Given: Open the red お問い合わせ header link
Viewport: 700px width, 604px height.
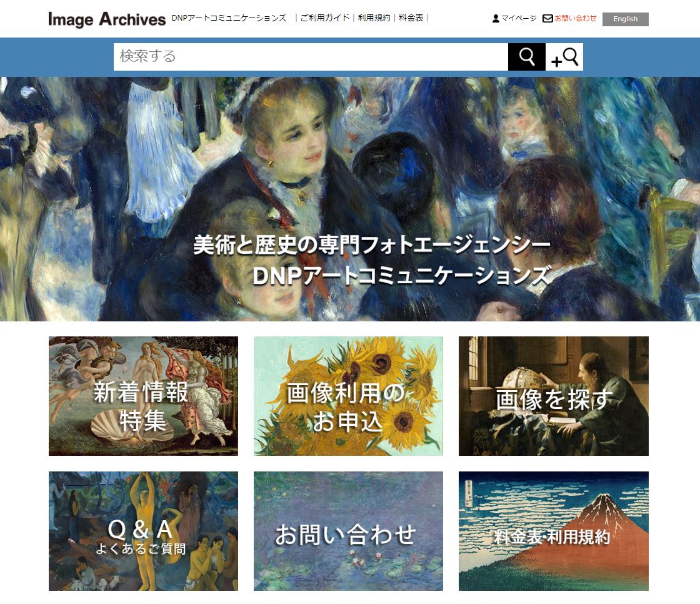Looking at the screenshot, I should pyautogui.click(x=575, y=18).
